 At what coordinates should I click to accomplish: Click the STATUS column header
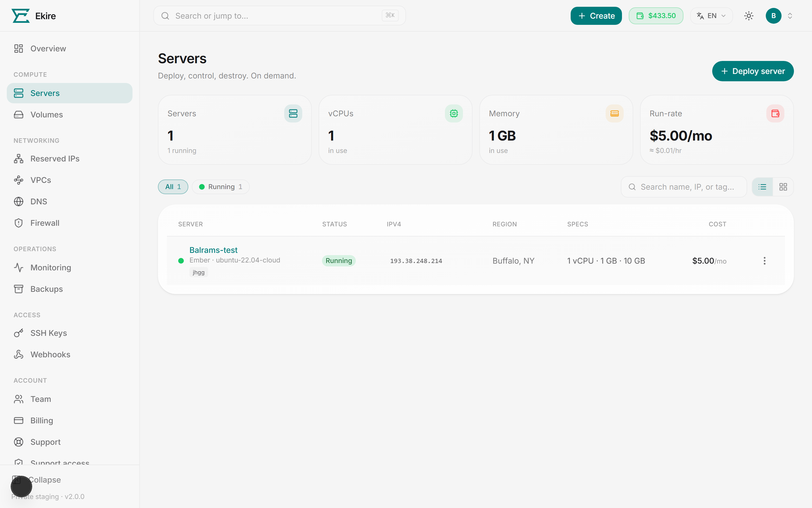click(x=335, y=224)
